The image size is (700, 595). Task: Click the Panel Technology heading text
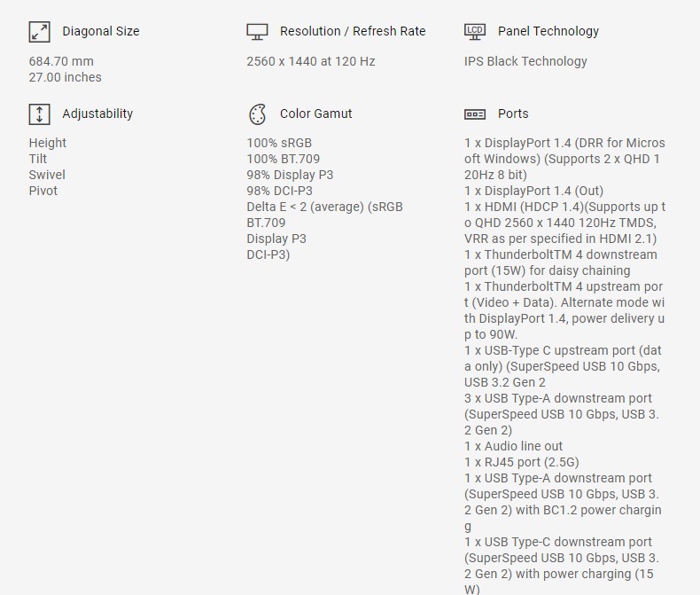(x=548, y=31)
